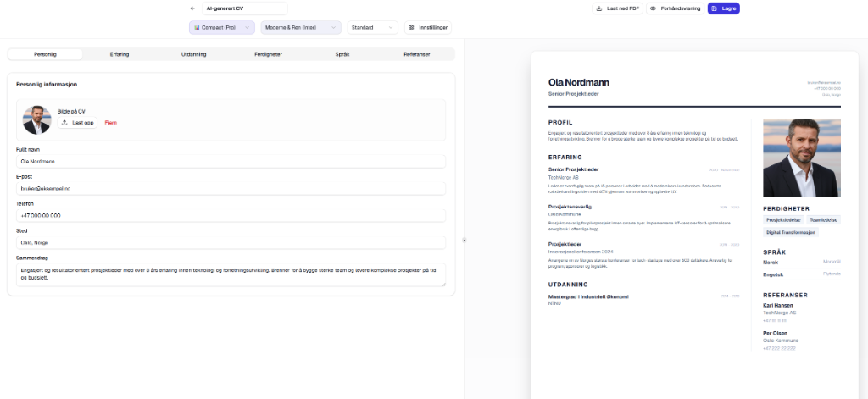The width and height of the screenshot is (868, 399).
Task: Click the 'FERDIGHETER' heading in the preview sidebar
Action: click(786, 209)
